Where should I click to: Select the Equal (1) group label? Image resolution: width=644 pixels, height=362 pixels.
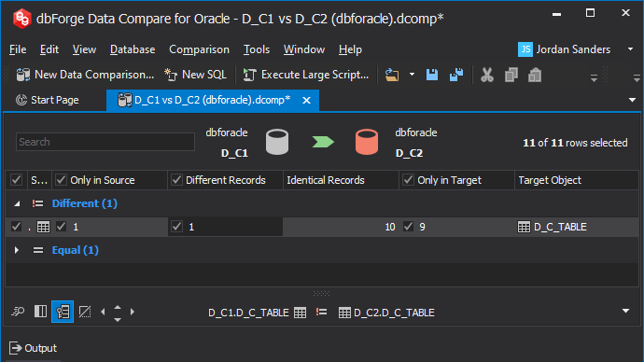click(76, 250)
